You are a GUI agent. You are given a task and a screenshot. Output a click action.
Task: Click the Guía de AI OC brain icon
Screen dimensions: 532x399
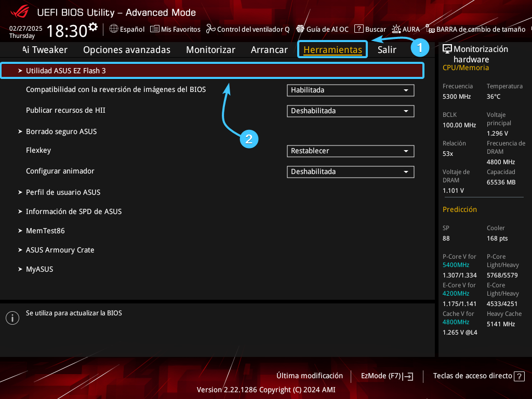point(300,29)
